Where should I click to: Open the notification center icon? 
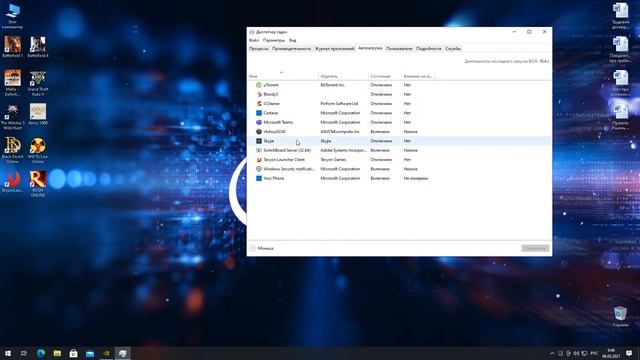coord(629,353)
